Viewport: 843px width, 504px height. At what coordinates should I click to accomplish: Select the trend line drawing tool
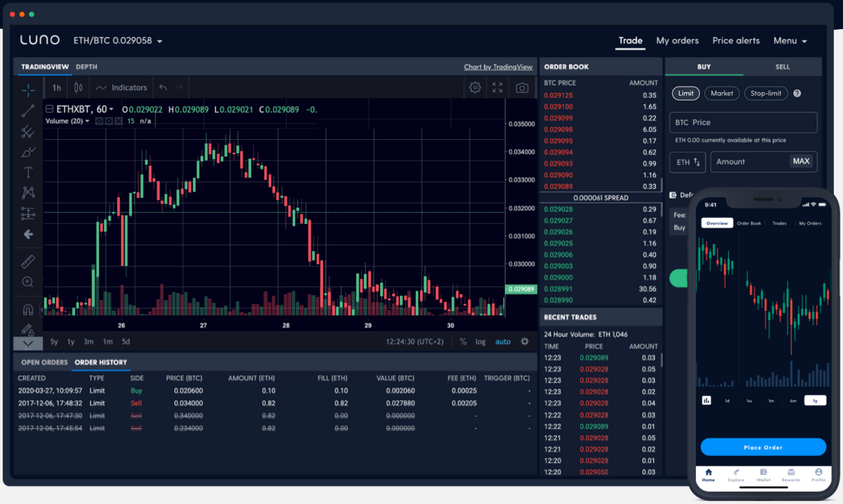28,111
